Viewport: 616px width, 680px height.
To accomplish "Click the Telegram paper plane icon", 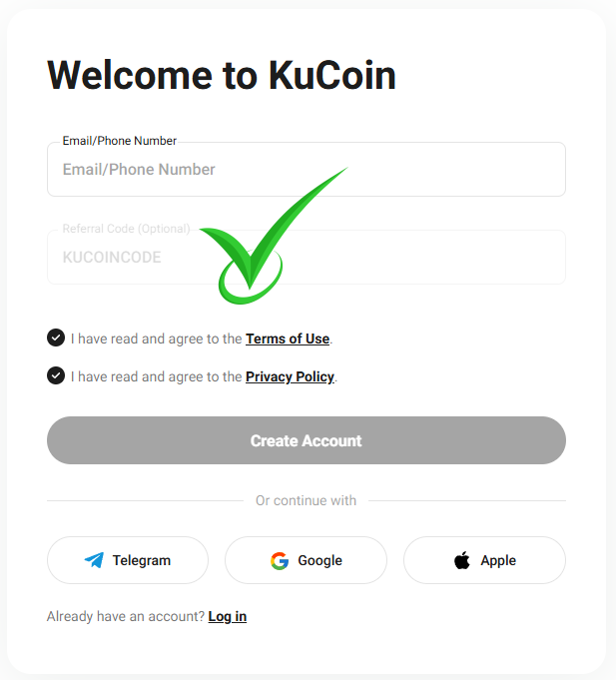I will 94,560.
